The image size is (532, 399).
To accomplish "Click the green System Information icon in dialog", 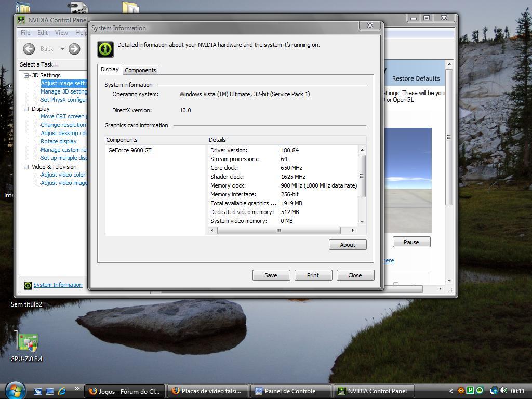I will tap(105, 49).
